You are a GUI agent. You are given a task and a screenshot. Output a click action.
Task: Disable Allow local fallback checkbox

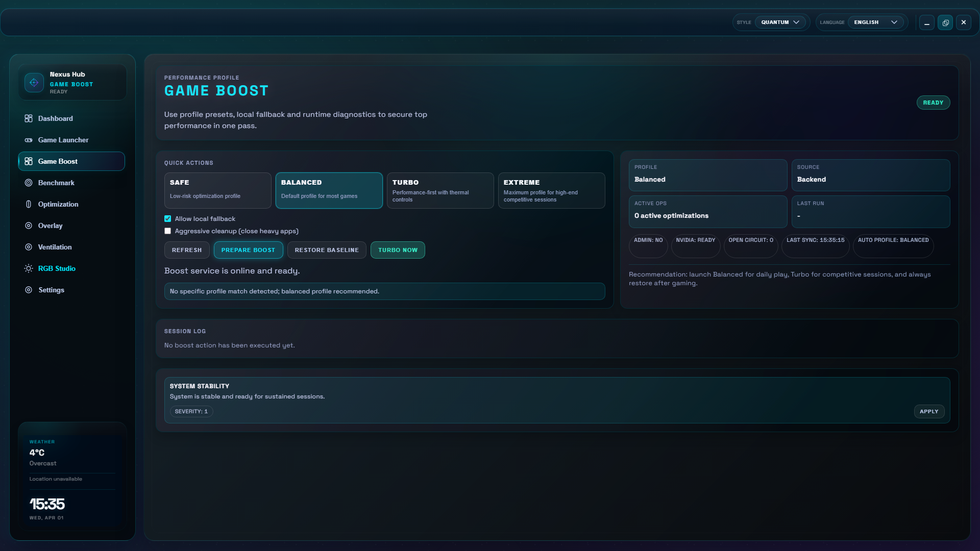pos(167,219)
